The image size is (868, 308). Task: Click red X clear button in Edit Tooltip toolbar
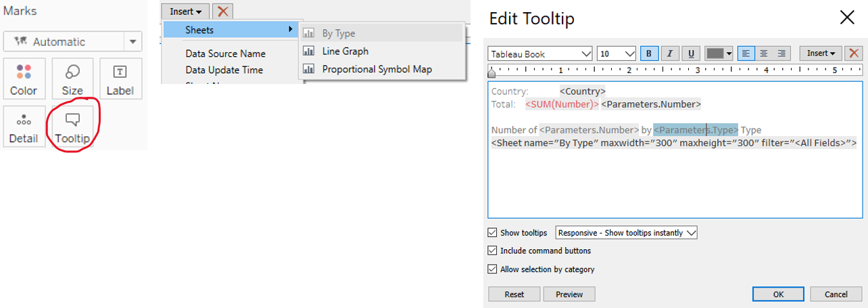tap(854, 53)
